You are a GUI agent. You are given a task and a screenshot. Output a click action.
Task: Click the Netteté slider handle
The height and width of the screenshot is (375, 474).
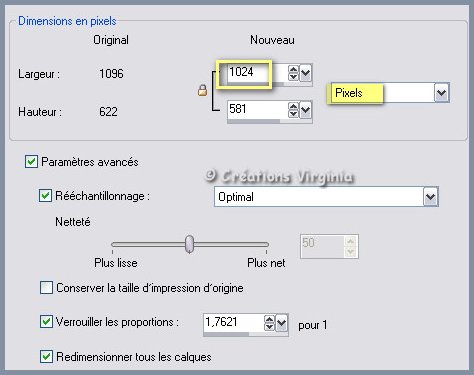(x=189, y=244)
